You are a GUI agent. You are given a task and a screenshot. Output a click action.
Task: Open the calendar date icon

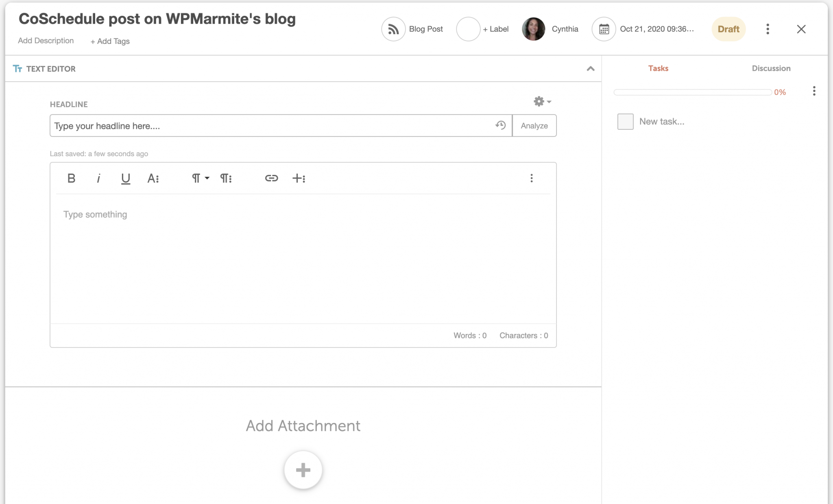click(604, 29)
